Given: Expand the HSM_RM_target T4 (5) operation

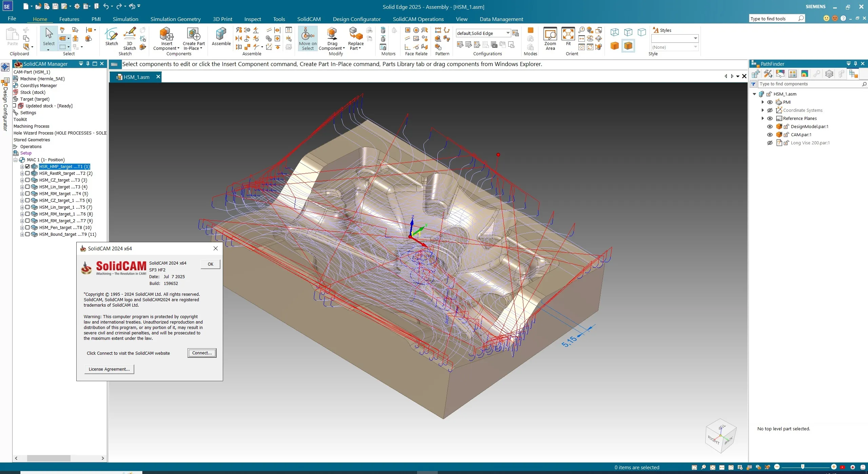Looking at the screenshot, I should [x=22, y=194].
